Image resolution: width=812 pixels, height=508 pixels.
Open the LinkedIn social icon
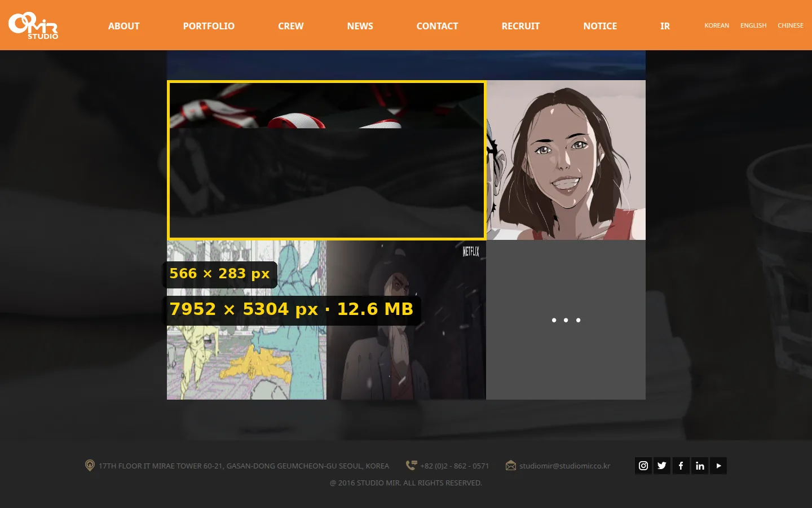click(x=700, y=466)
